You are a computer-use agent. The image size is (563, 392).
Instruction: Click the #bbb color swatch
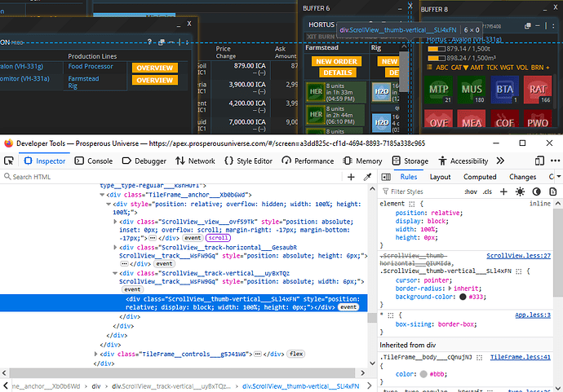tap(423, 374)
